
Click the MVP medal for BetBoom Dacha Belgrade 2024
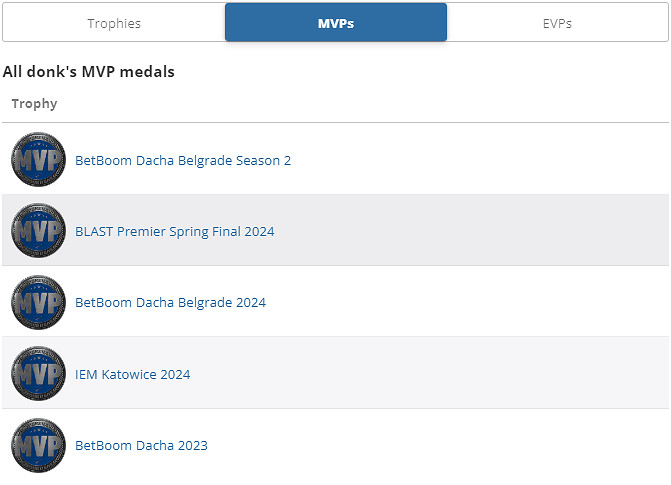(x=38, y=302)
